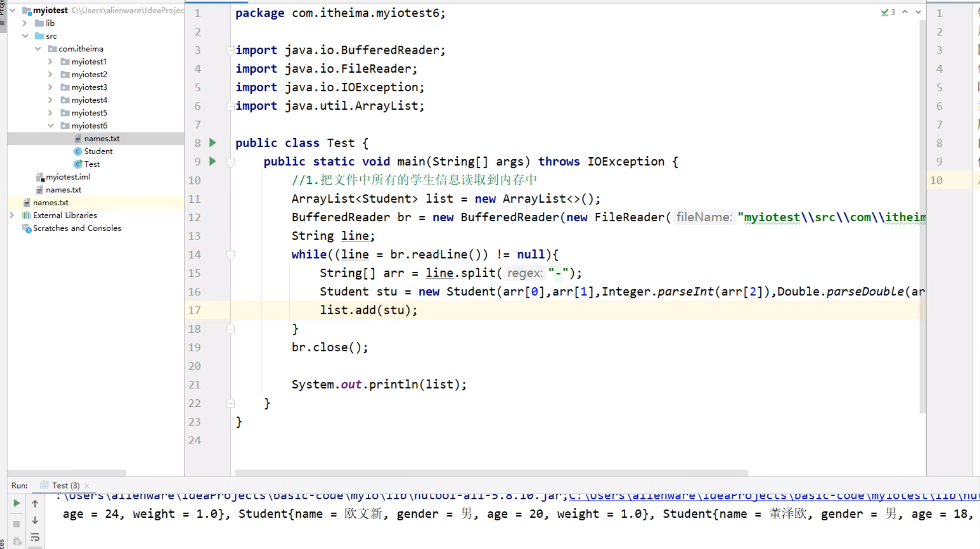Click the stop process square icon
This screenshot has height=549, width=980.
pyautogui.click(x=16, y=524)
